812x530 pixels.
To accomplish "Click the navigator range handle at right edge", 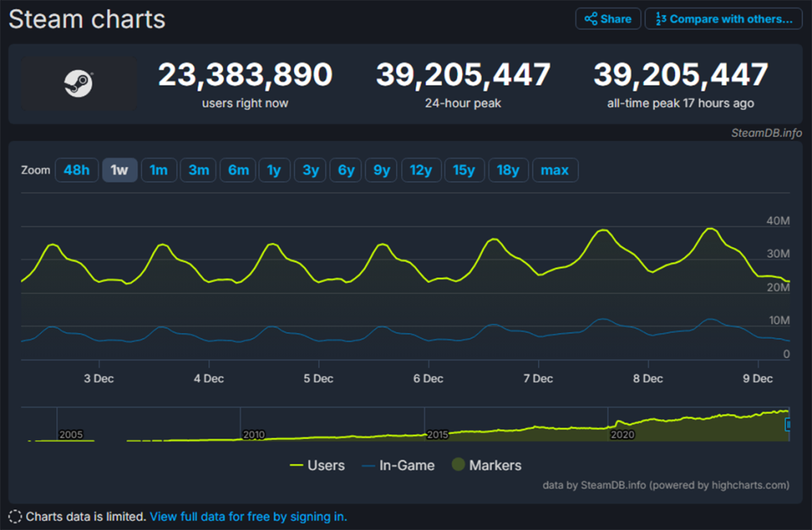I will pos(788,425).
